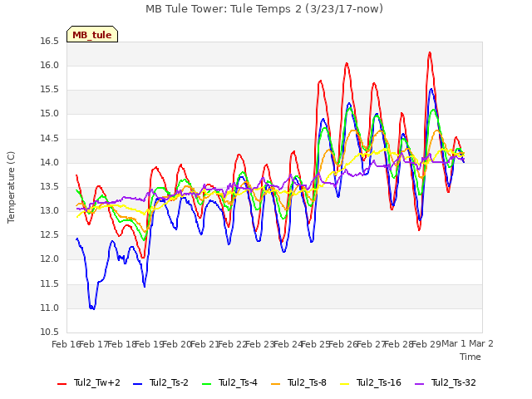
Task: Click the red peak near 16.0 on Feb 26
Action: 347,63
